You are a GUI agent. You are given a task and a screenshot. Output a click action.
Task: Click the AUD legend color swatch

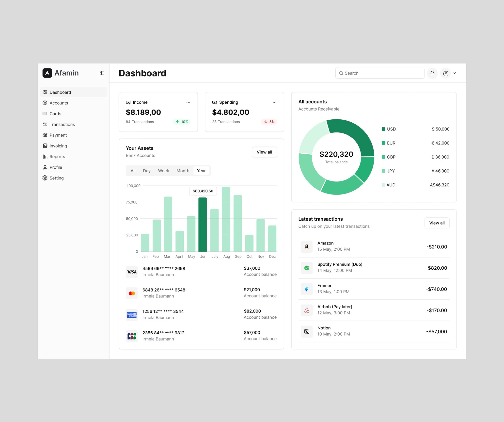[383, 185]
